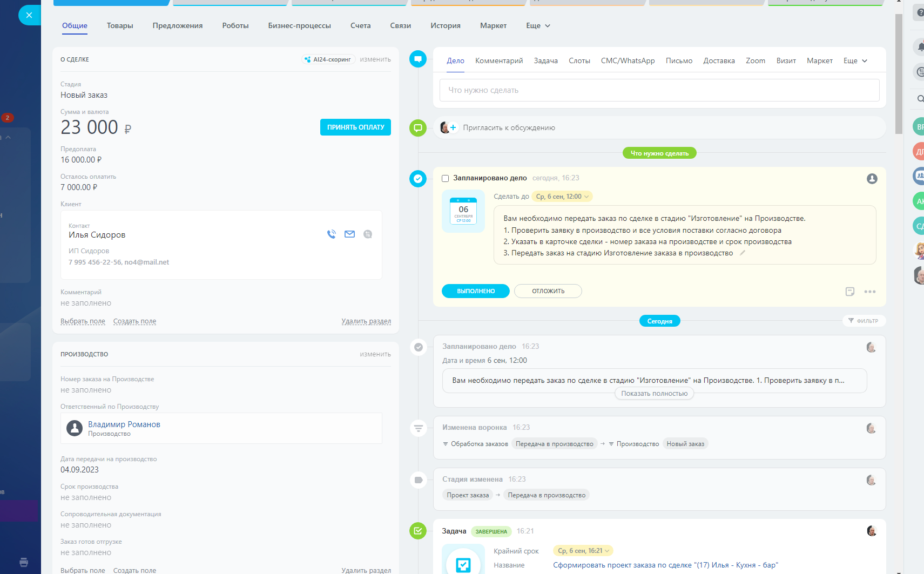
Task: Expand the Еще dropdown in top tabs
Action: pyautogui.click(x=538, y=26)
